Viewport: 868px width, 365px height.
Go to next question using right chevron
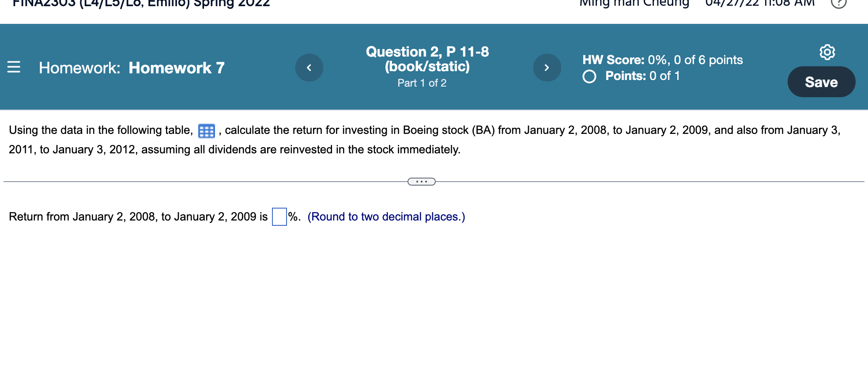pyautogui.click(x=547, y=68)
